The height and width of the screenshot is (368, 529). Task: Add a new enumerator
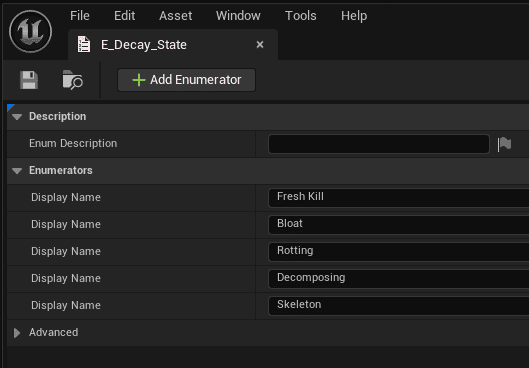click(187, 80)
